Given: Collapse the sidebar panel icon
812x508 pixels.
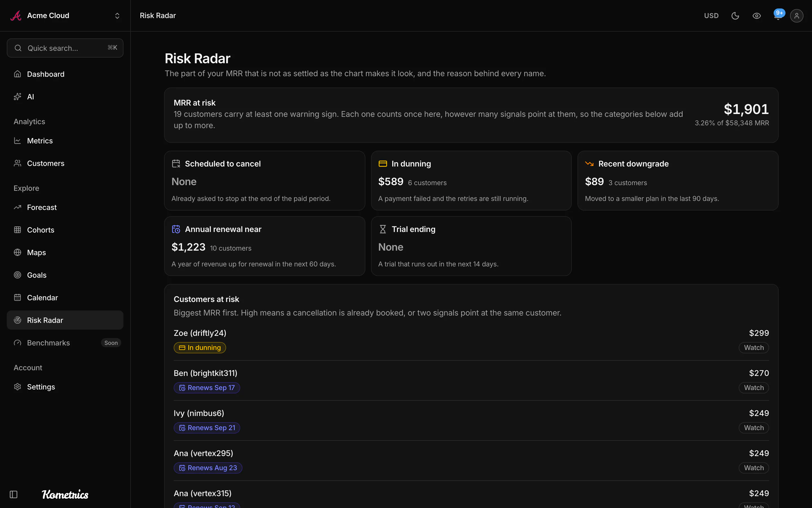Looking at the screenshot, I should (14, 494).
